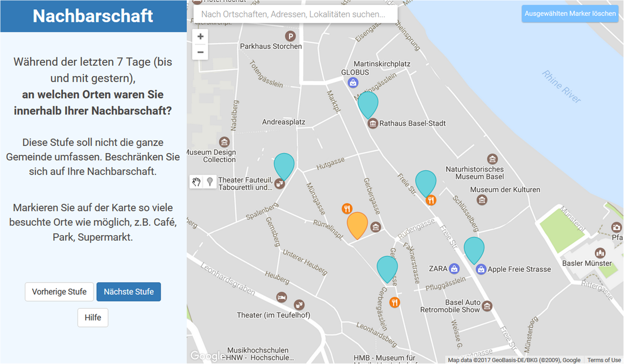Click the camera icon near Pfalz
624x364 pixels.
click(x=616, y=227)
